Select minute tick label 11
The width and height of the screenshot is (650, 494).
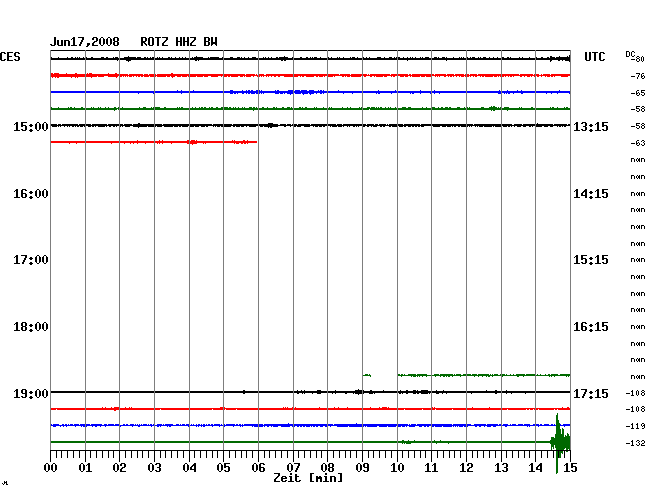pos(431,468)
